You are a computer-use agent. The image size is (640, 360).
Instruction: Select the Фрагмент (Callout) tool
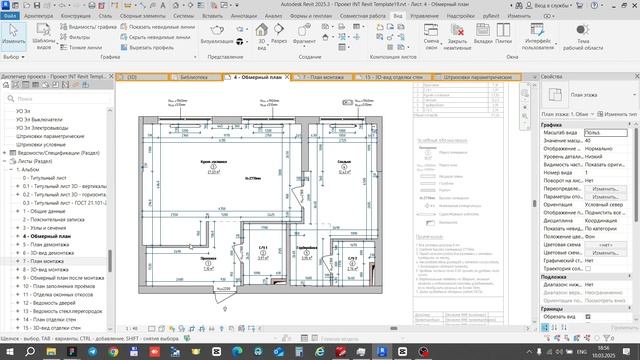(304, 35)
